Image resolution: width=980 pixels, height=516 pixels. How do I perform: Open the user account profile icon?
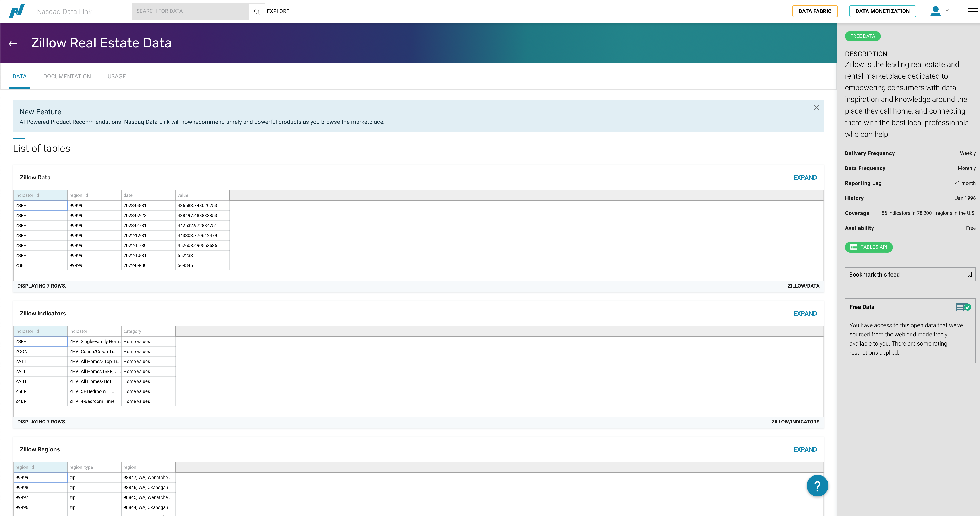936,11
